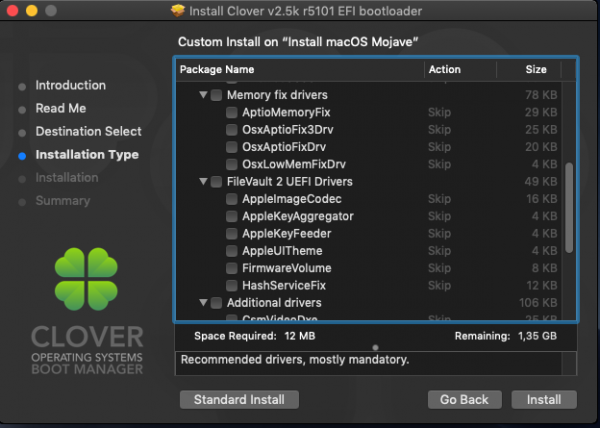Select the AppleImageCodec row label

[292, 199]
